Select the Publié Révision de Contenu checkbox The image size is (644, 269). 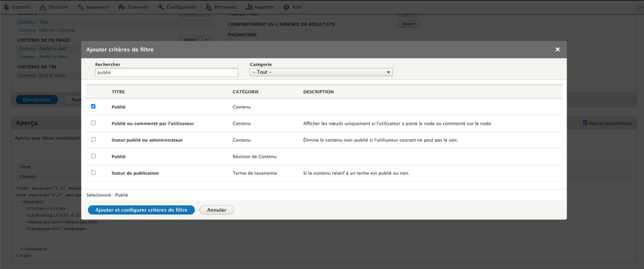(93, 156)
